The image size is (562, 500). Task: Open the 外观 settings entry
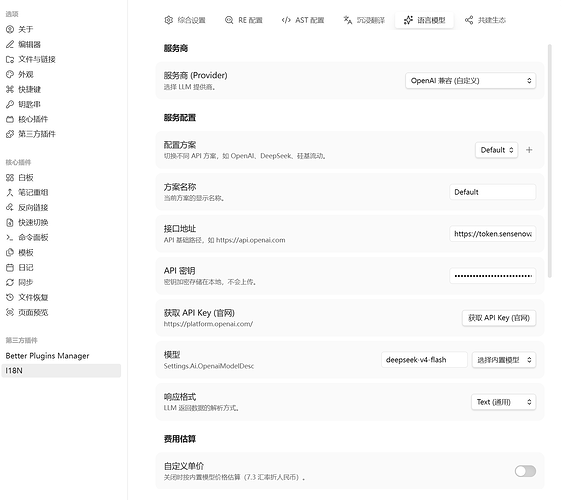61,74
